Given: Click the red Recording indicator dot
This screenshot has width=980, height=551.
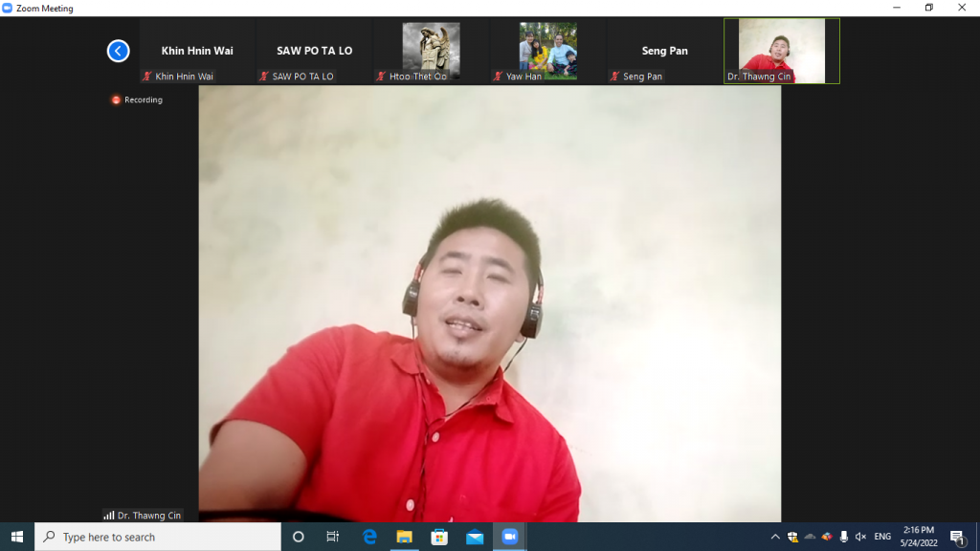Looking at the screenshot, I should 116,99.
